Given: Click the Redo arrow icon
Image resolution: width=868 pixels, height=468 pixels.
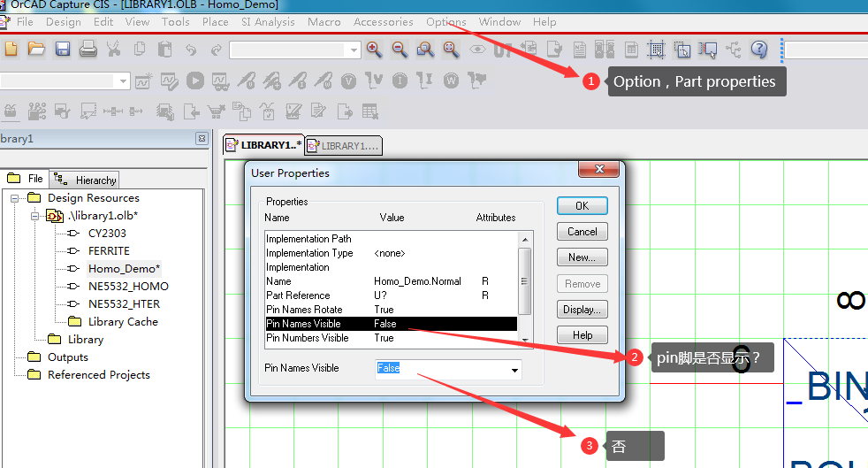Looking at the screenshot, I should pos(217,50).
